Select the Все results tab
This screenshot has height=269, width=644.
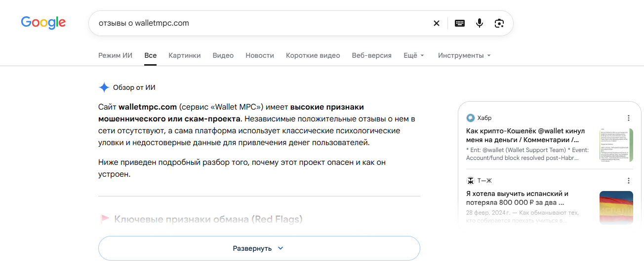[x=151, y=55]
